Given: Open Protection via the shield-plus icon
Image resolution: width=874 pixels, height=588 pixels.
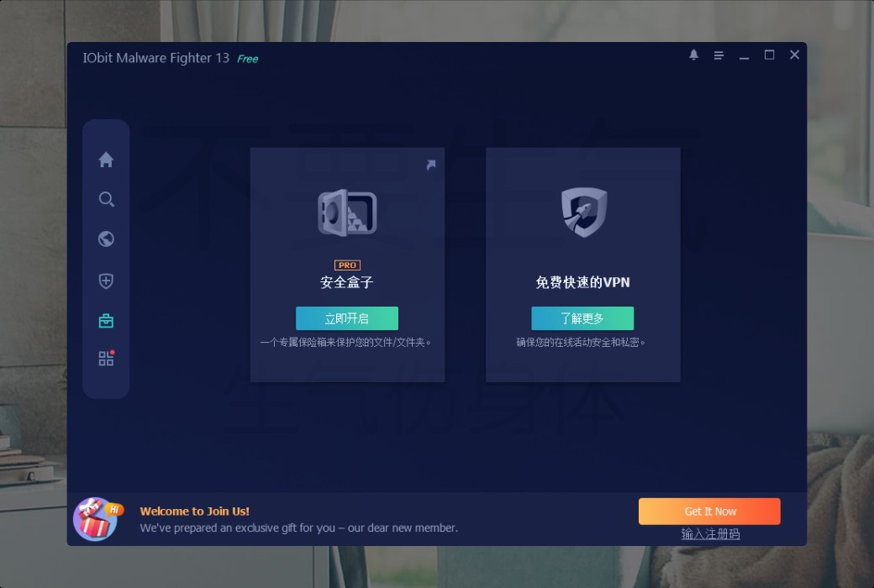Looking at the screenshot, I should tap(105, 281).
